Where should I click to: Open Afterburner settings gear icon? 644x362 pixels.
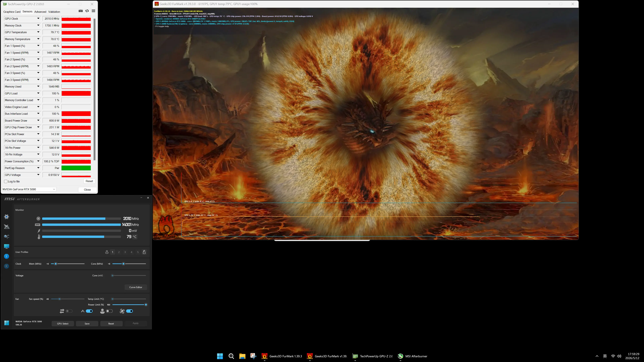click(7, 217)
